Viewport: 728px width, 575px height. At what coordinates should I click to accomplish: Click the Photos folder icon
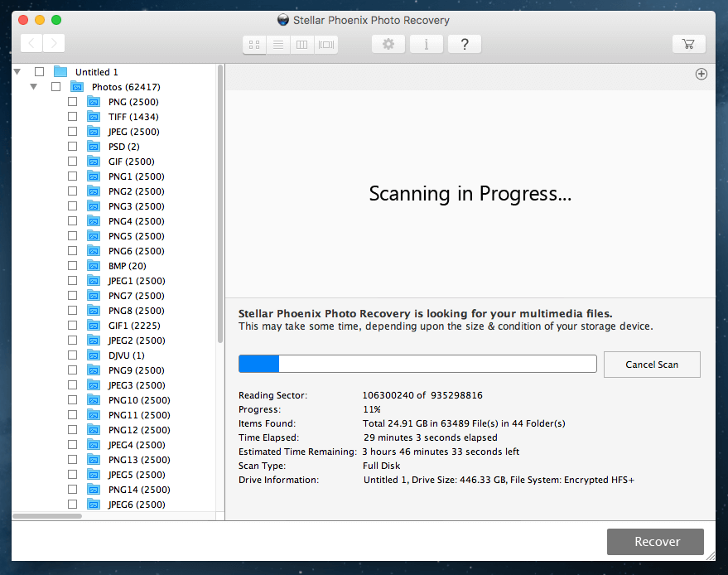coord(77,87)
